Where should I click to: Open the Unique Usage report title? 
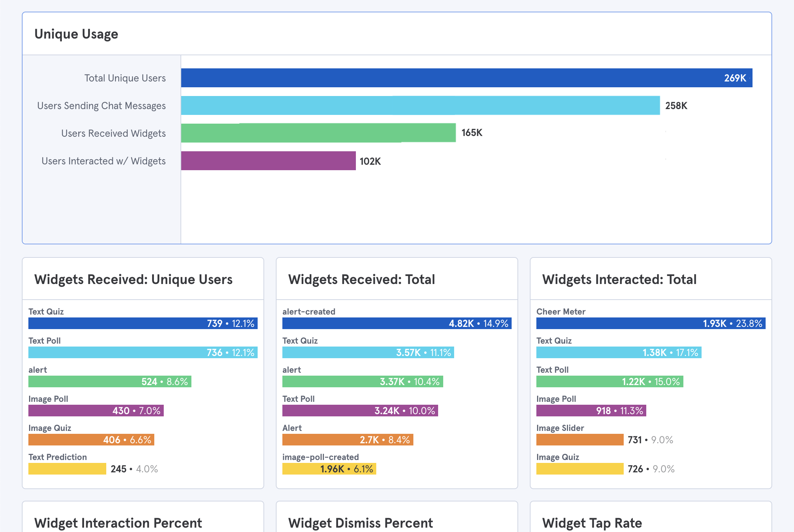click(x=76, y=34)
